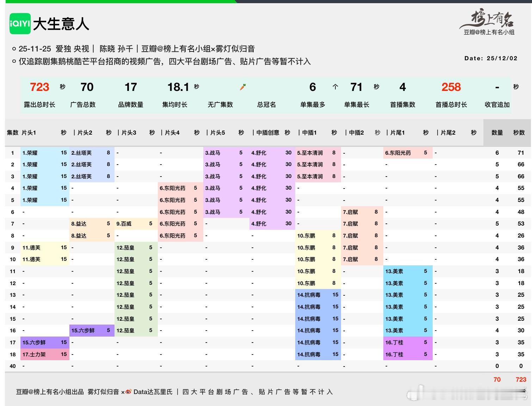Click 10.东鹏 in episode 12 row

point(306,283)
